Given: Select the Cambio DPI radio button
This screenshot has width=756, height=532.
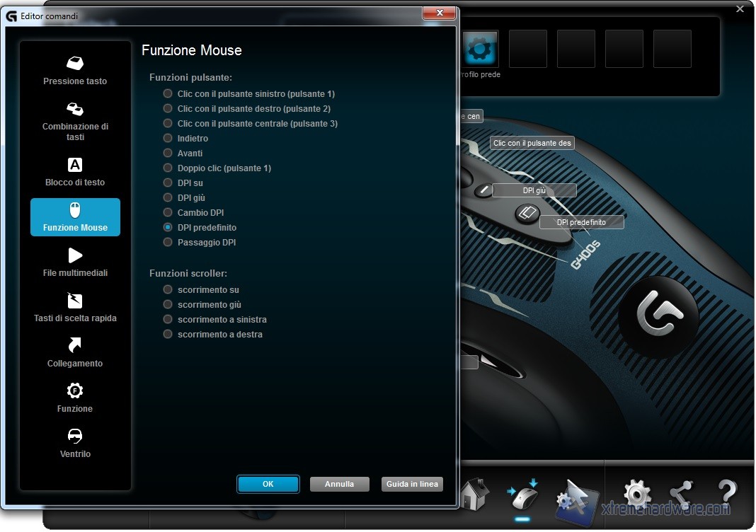Looking at the screenshot, I should coord(168,212).
